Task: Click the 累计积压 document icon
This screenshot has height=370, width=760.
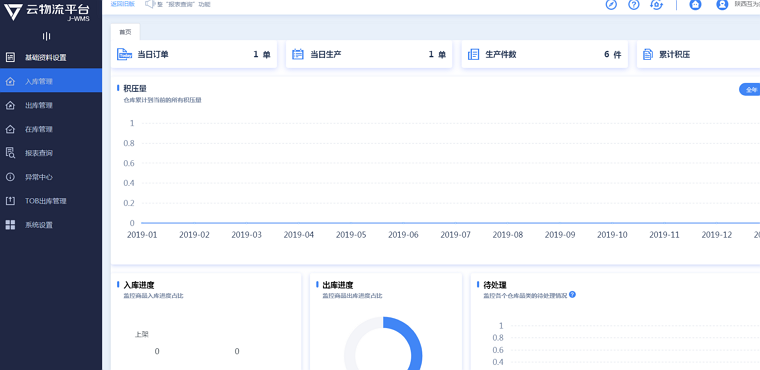Action: point(648,54)
